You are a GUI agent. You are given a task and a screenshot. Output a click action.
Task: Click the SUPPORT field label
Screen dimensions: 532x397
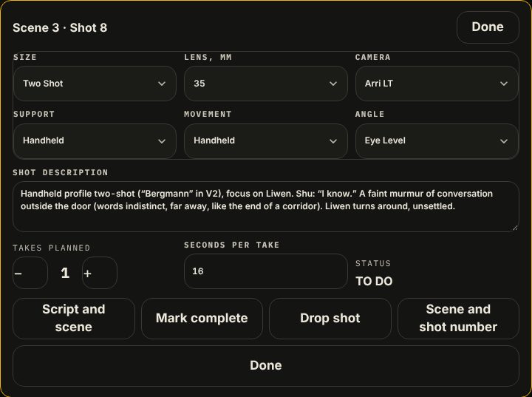[x=33, y=114]
